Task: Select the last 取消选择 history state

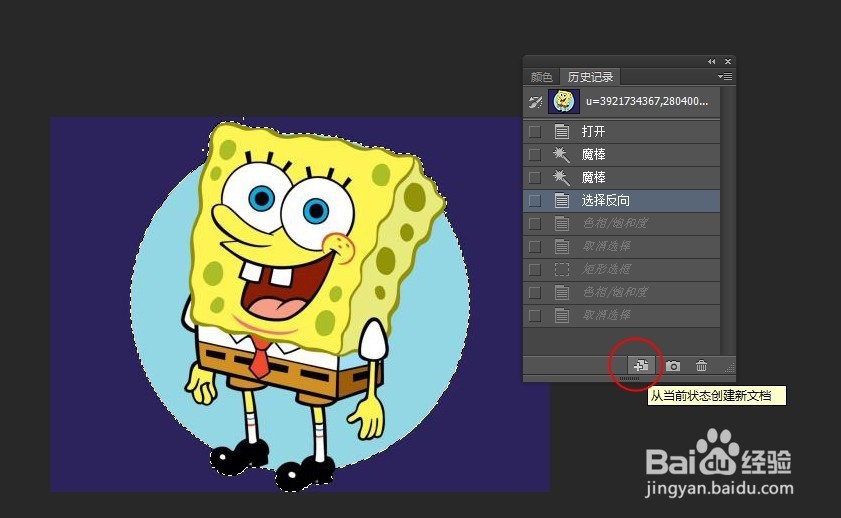Action: tap(621, 315)
